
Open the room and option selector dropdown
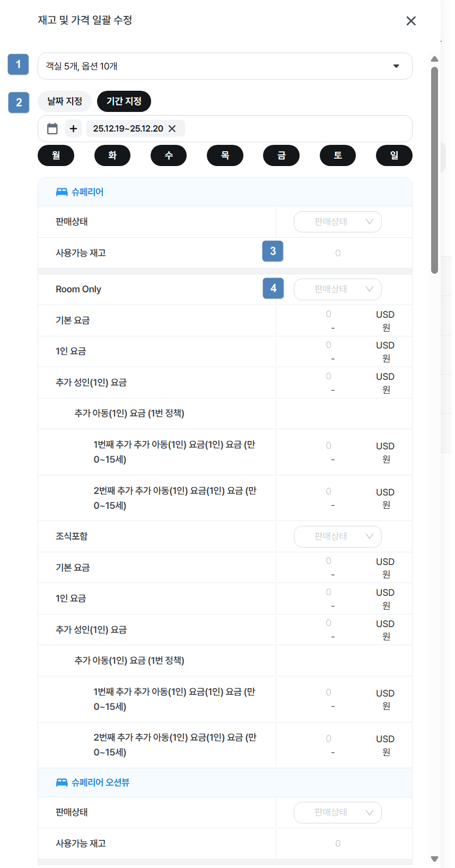click(225, 66)
